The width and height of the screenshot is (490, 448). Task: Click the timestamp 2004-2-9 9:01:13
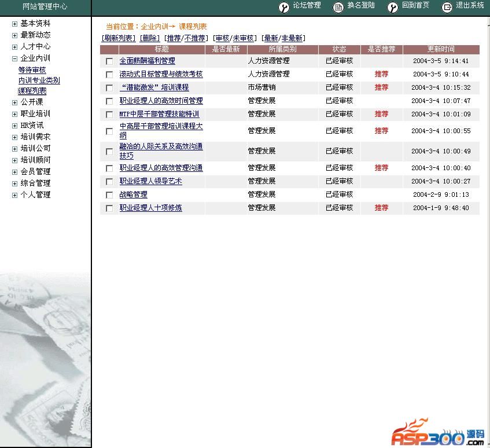[x=441, y=194]
